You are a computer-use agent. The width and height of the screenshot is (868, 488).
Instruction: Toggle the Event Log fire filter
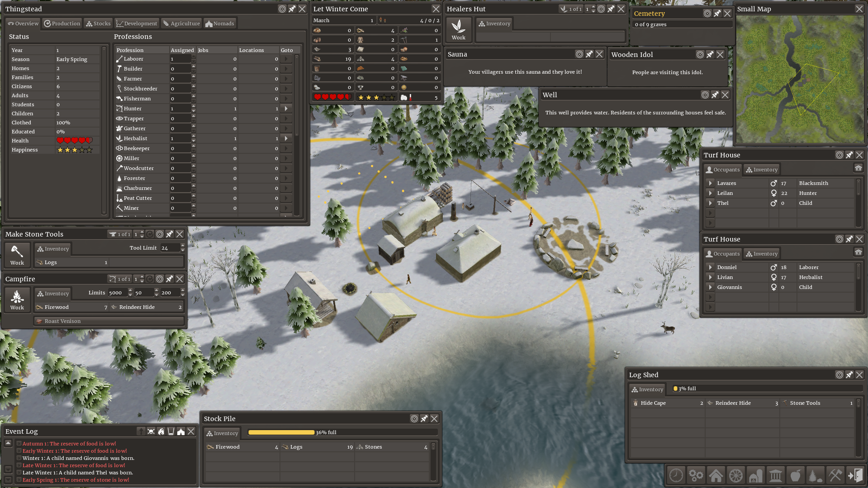pos(161,431)
